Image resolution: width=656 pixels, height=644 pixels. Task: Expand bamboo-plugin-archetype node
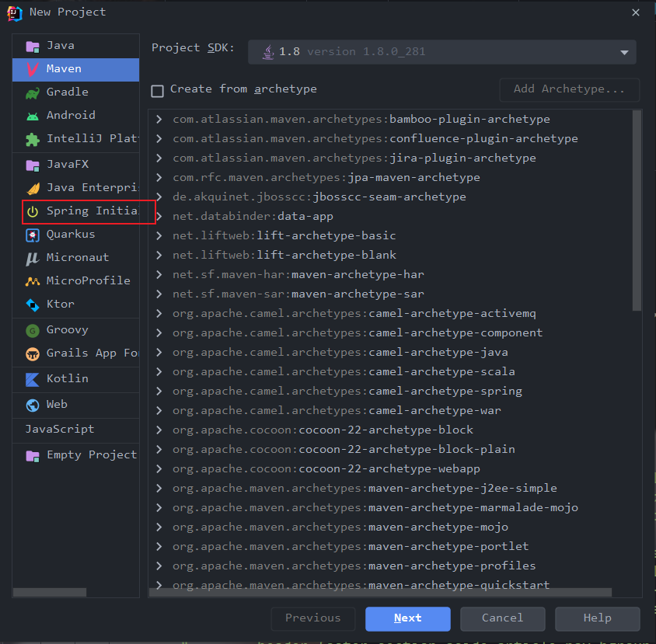(x=159, y=119)
